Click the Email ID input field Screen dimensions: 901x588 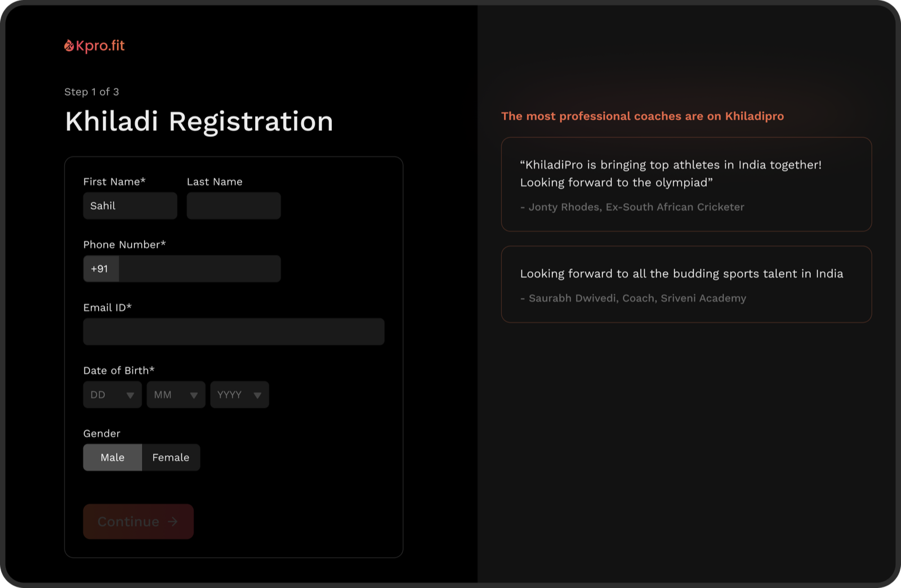(x=234, y=332)
